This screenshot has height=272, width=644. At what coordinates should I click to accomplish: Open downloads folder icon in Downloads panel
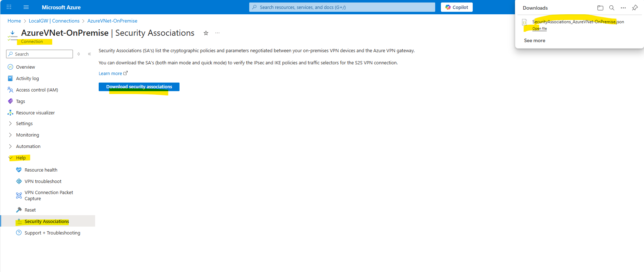coord(600,8)
